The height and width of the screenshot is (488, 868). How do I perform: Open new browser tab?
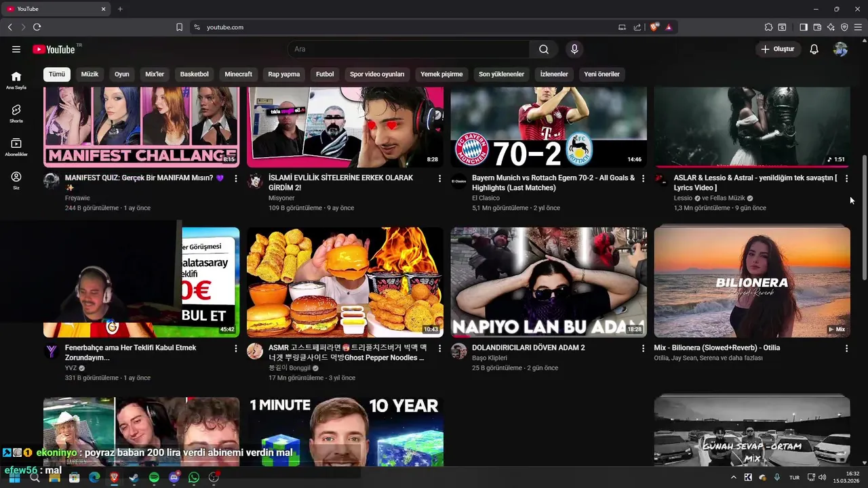[120, 9]
